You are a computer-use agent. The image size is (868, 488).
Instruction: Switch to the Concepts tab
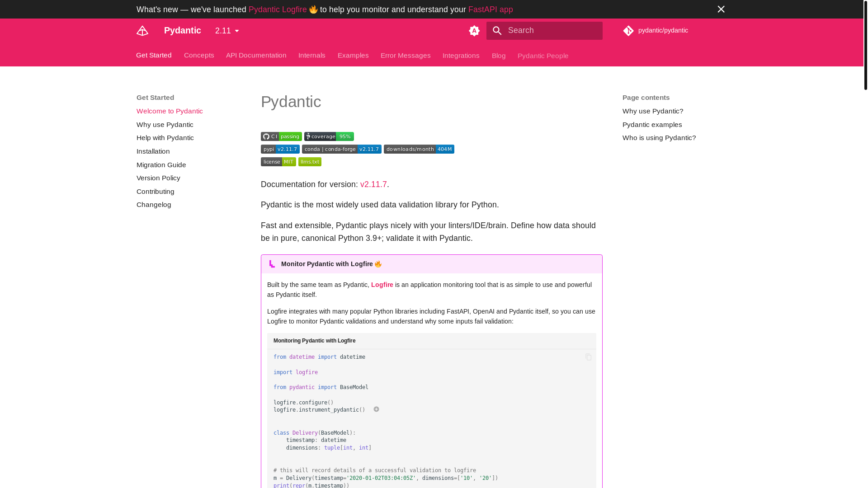point(199,55)
